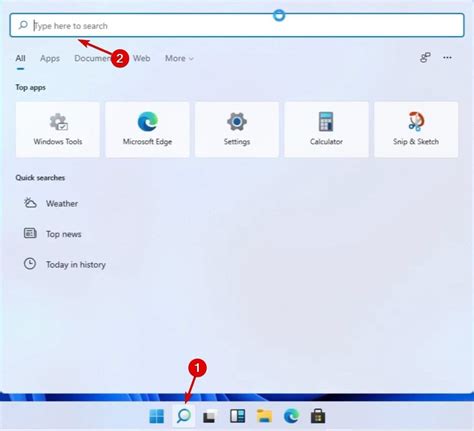This screenshot has height=431, width=474.
Task: Click the magnifier icon in search box
Action: click(23, 25)
